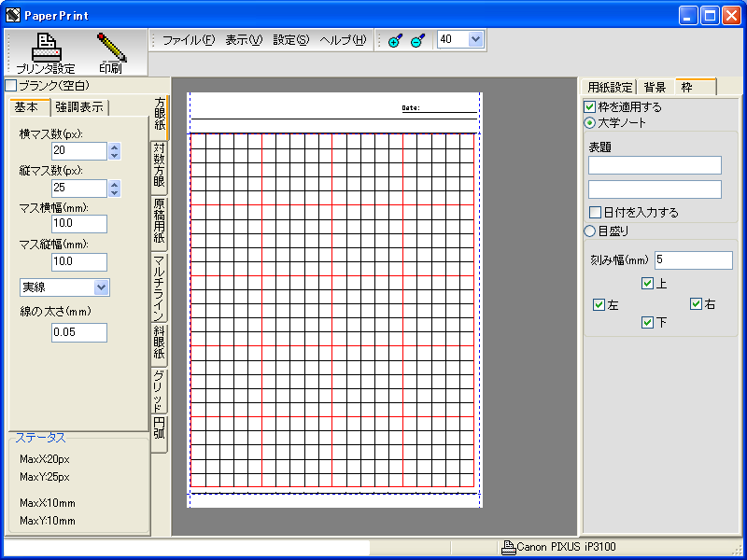Click the zoom in magnifier icon

click(x=395, y=40)
